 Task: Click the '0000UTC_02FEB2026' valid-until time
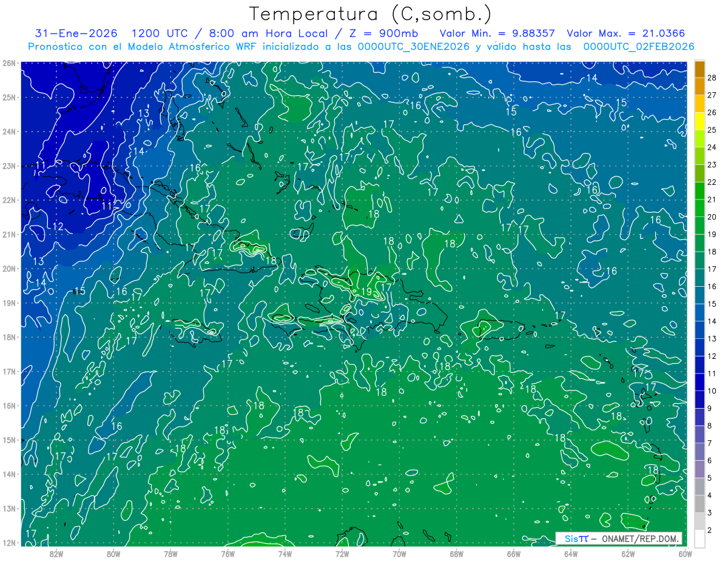639,47
